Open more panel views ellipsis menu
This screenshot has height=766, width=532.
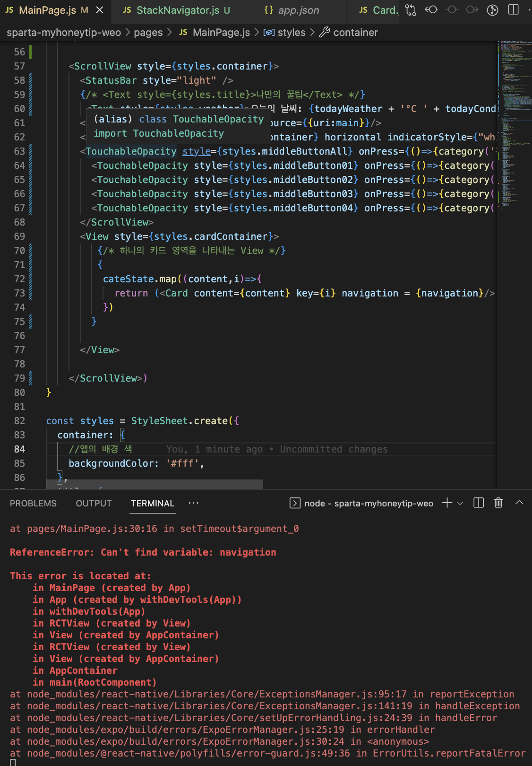pyautogui.click(x=194, y=503)
